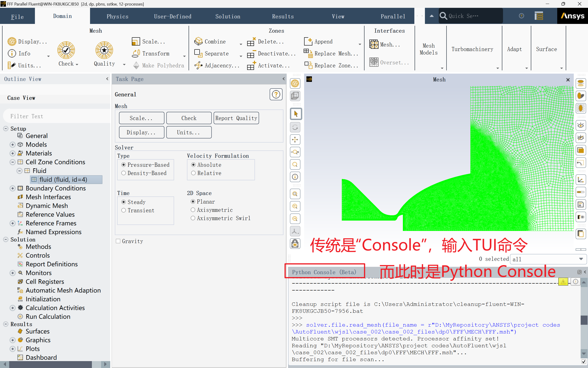Open the ribbon Scale tool
The height and width of the screenshot is (368, 588).
click(x=136, y=42)
